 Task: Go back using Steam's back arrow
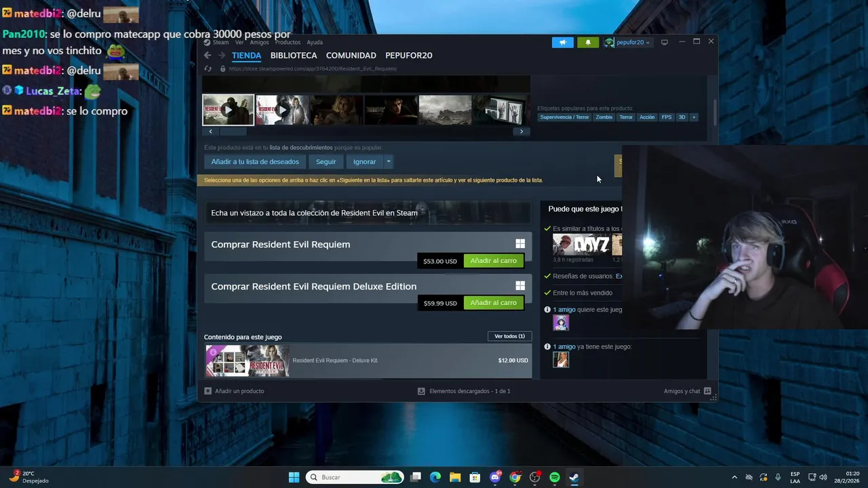[x=208, y=56]
